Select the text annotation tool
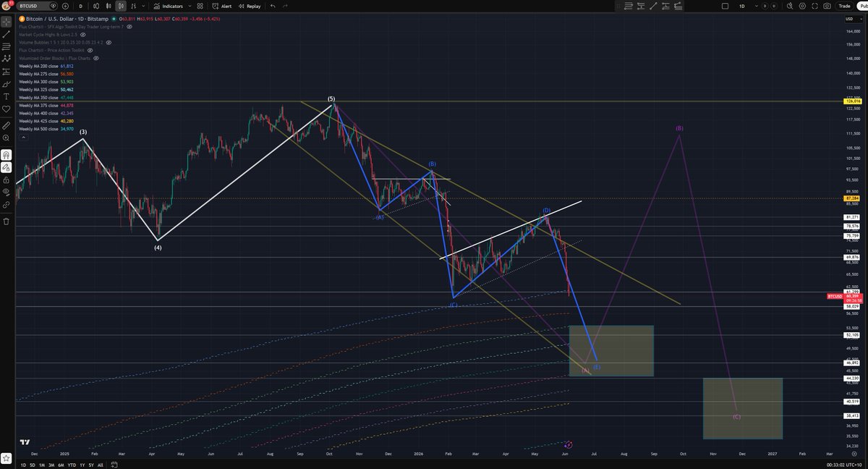 click(7, 96)
